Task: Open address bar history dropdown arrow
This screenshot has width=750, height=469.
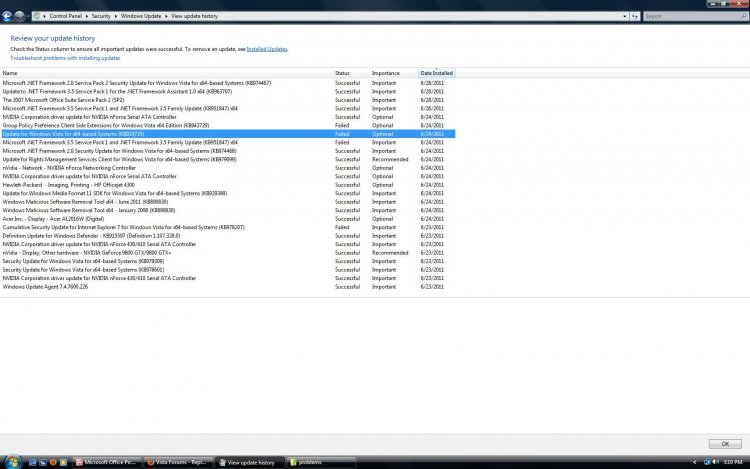Action: pos(625,16)
